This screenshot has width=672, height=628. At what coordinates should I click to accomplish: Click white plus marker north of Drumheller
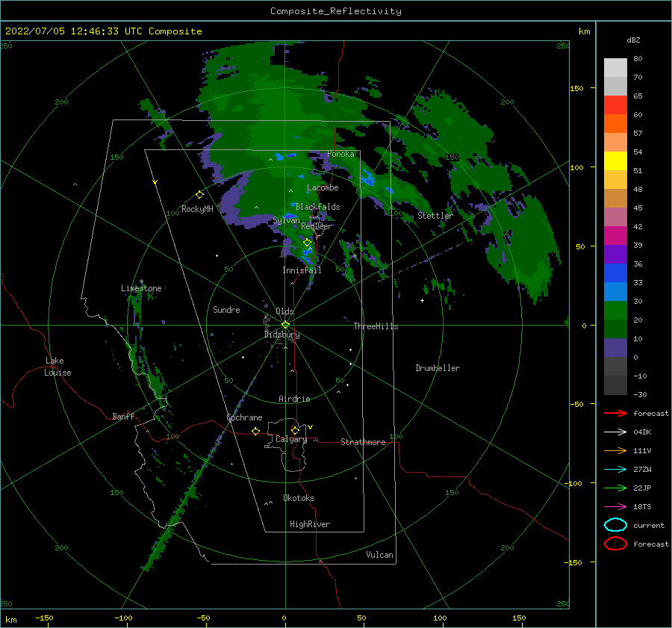click(422, 300)
